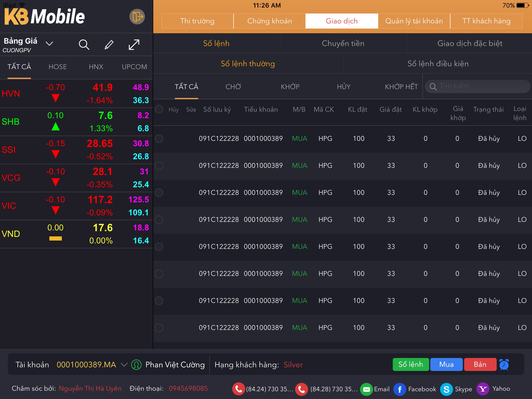This screenshot has width=532, height=399.
Task: Select the fifth HPG order row circle
Action: [159, 247]
